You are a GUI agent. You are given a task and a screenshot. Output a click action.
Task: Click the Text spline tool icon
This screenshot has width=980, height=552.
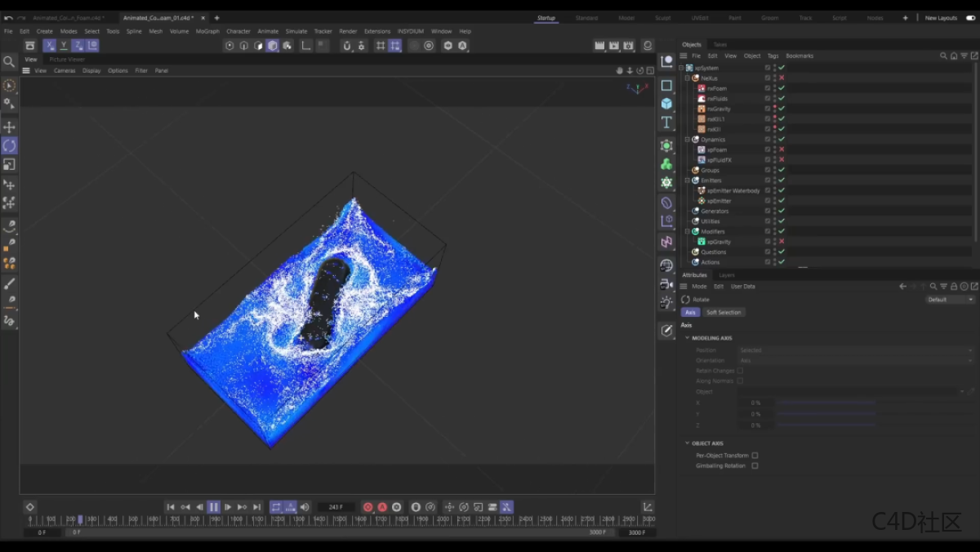click(666, 122)
